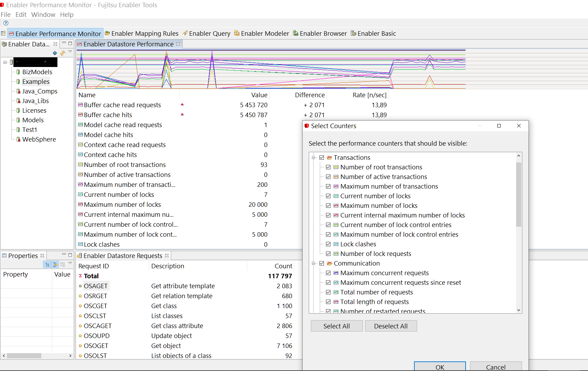Toggle Show Advanced Properties icon
The height and width of the screenshot is (371, 588).
[55, 265]
